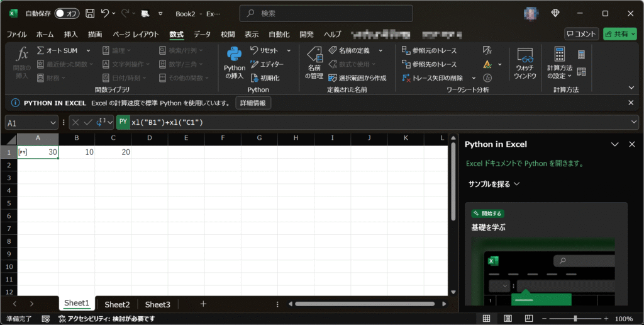Switch to the データ ribbon tab
The image size is (644, 325).
pyautogui.click(x=202, y=34)
